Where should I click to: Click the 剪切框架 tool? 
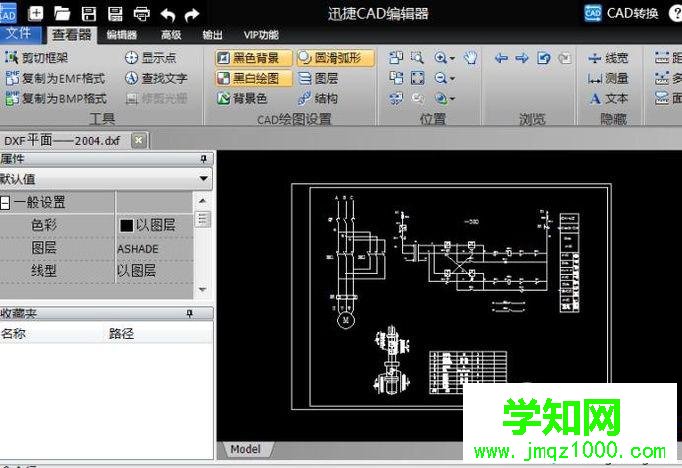click(37, 57)
